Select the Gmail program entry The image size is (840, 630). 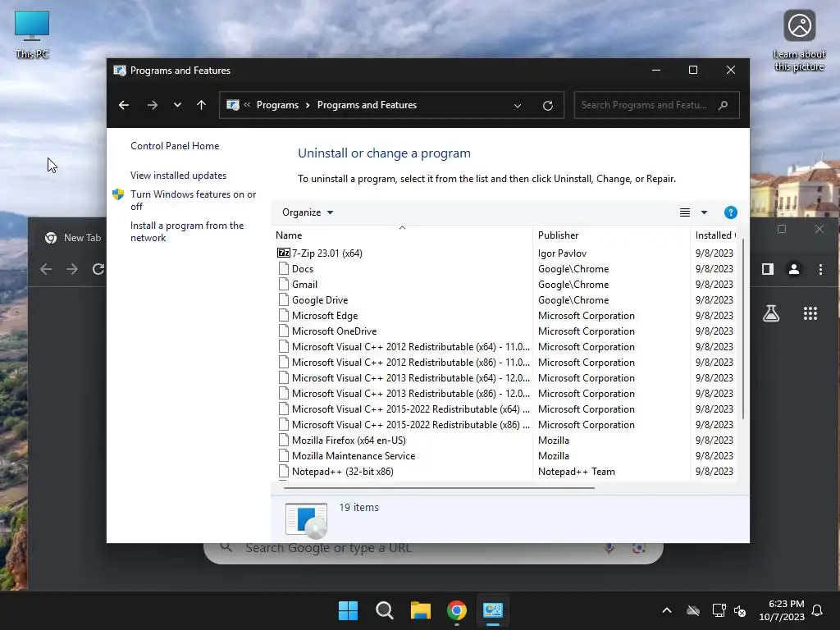click(305, 285)
